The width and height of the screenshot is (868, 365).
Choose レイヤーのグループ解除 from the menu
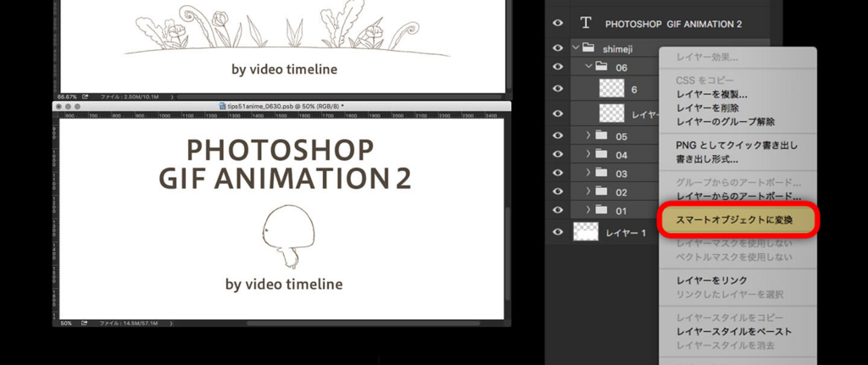(726, 122)
